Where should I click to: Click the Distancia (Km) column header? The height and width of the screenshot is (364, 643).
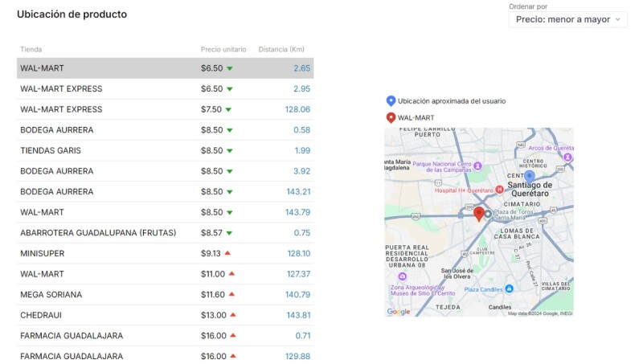pyautogui.click(x=281, y=49)
